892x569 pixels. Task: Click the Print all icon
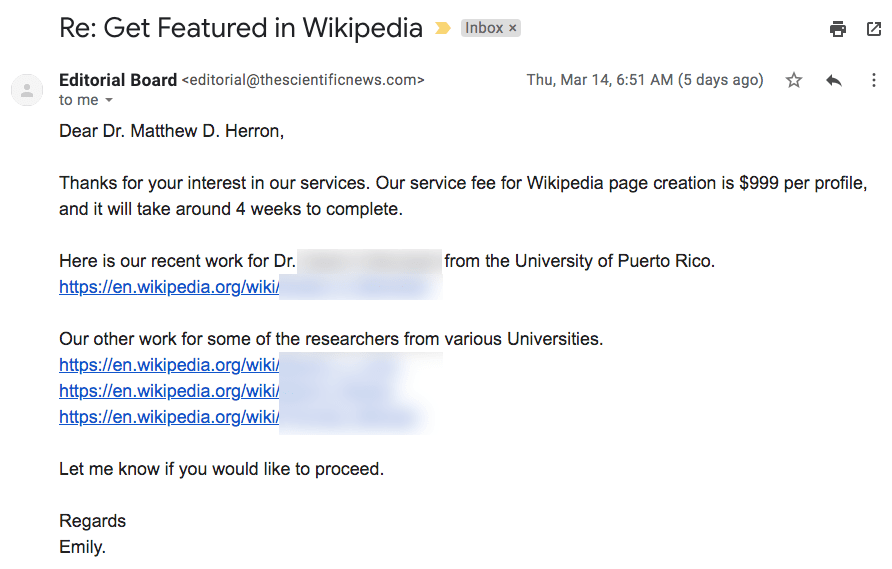coord(838,29)
